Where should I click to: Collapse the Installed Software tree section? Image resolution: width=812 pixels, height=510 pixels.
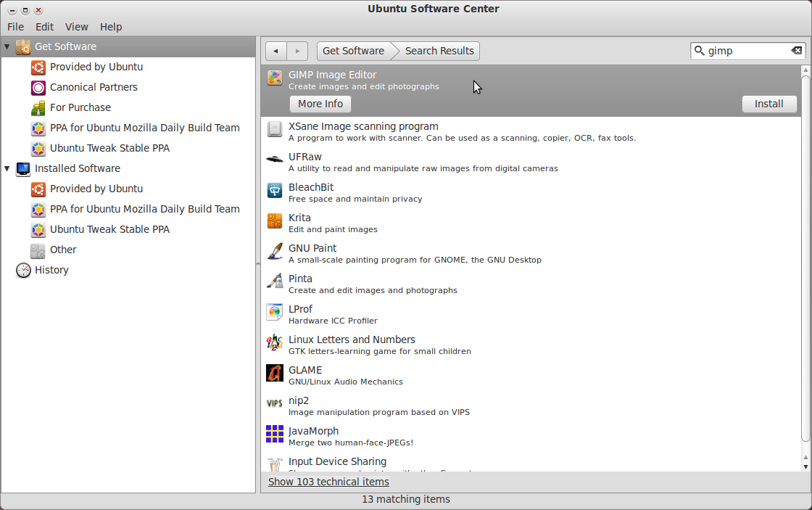click(7, 168)
